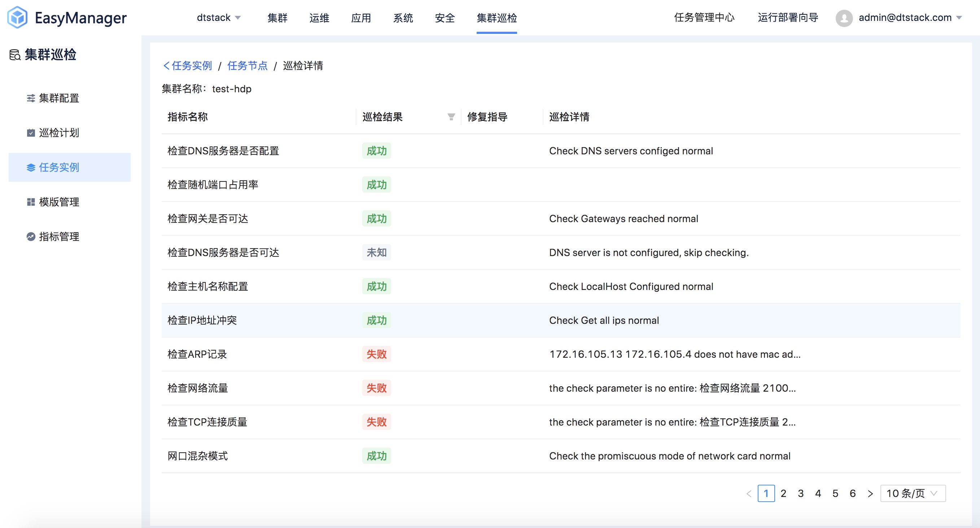Click the 指标管理 chart icon

31,237
